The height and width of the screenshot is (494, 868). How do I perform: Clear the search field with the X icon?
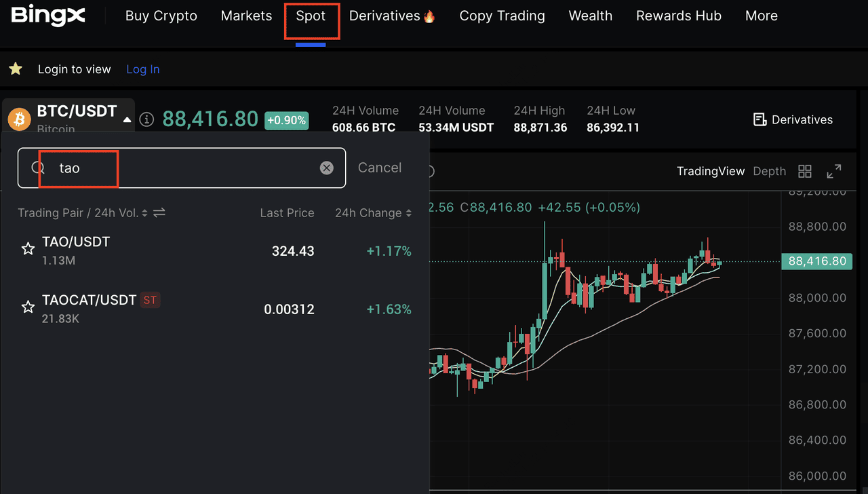tap(327, 168)
